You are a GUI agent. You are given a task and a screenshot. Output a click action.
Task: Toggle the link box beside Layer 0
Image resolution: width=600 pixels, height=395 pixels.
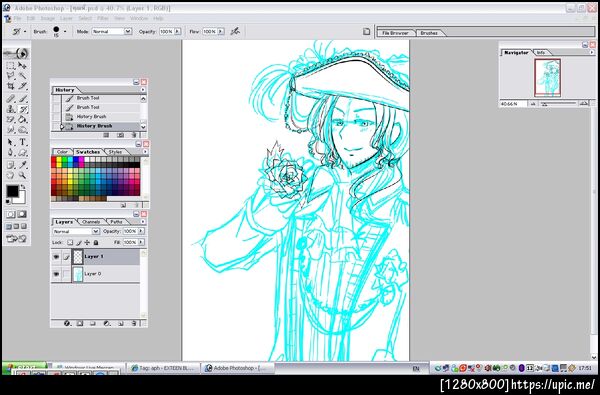click(x=67, y=274)
